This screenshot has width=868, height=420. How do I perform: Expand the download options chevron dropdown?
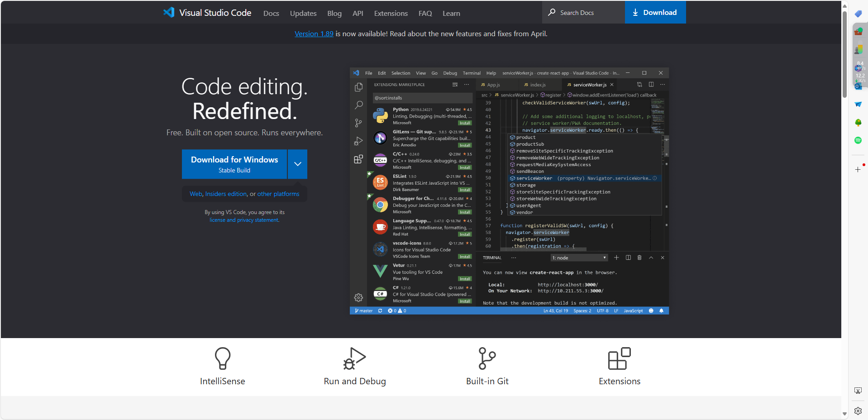(x=298, y=164)
